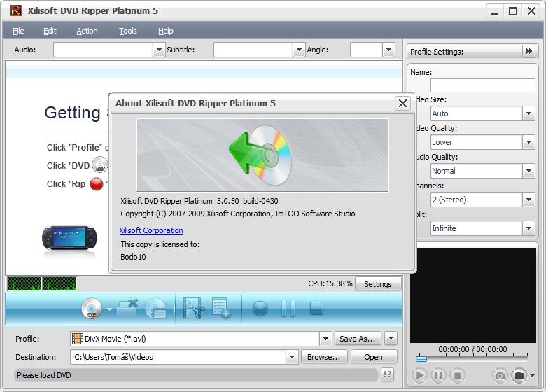The height and width of the screenshot is (392, 546).
Task: Pause ripping using toolbar pause icon
Action: coord(288,309)
